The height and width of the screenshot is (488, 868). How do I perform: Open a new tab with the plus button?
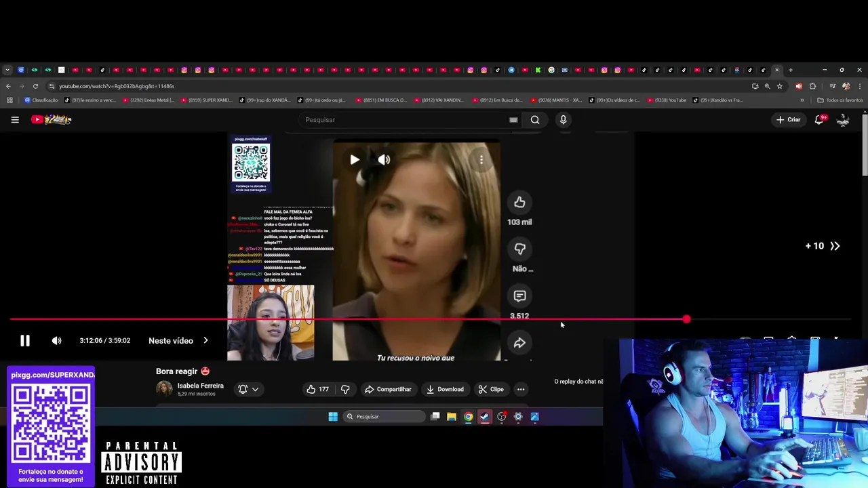tap(790, 70)
